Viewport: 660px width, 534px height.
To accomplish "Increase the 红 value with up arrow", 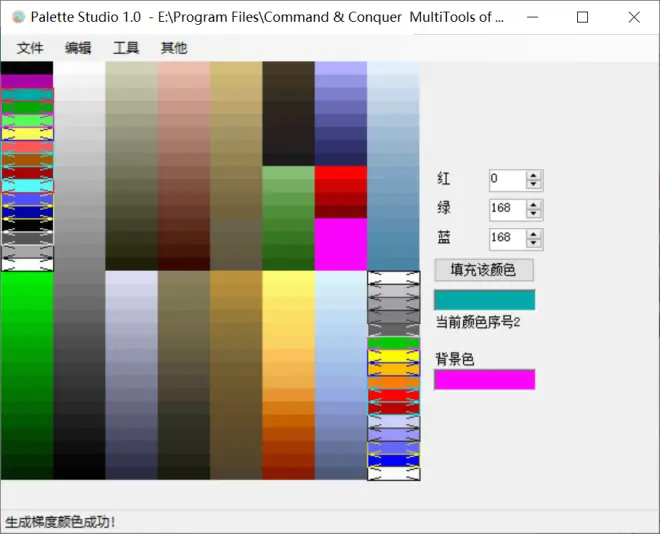I will click(534, 176).
